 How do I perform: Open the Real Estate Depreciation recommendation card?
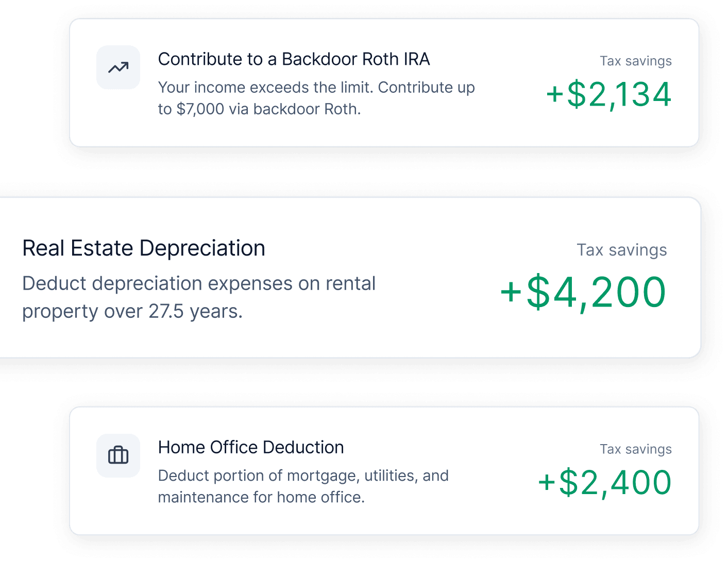tap(350, 277)
